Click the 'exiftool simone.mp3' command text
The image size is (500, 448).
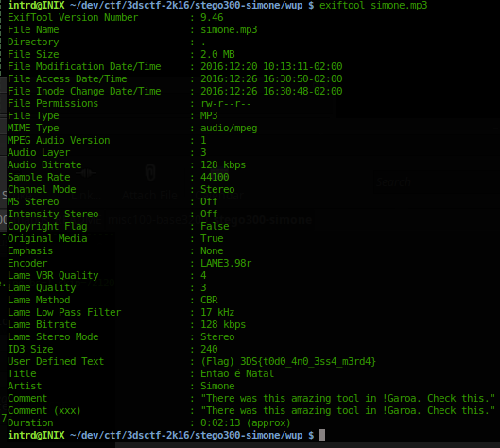373,5
